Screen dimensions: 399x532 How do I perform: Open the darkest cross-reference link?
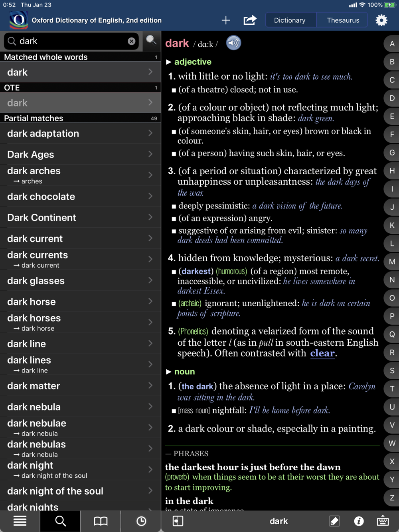click(196, 271)
